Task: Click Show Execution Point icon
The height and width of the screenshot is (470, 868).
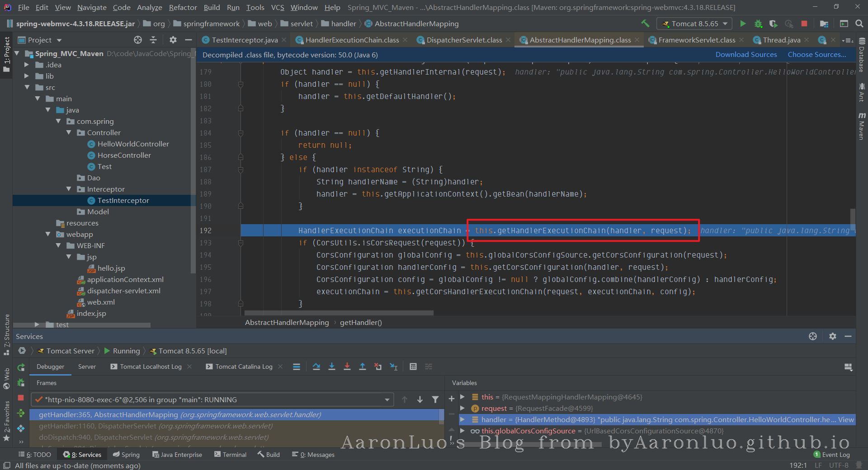Action: click(297, 367)
